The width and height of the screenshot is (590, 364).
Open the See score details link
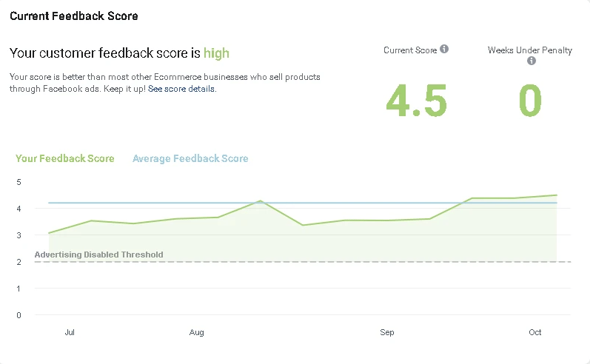pos(181,89)
